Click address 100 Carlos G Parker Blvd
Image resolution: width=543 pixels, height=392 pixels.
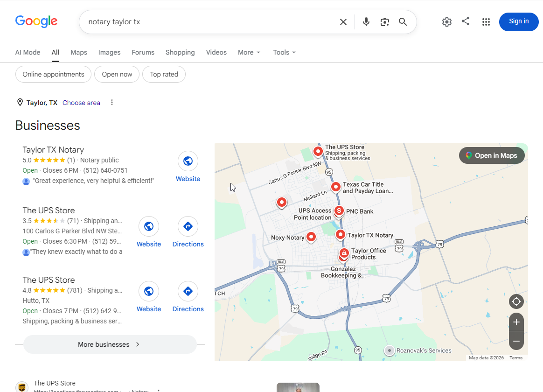click(72, 231)
